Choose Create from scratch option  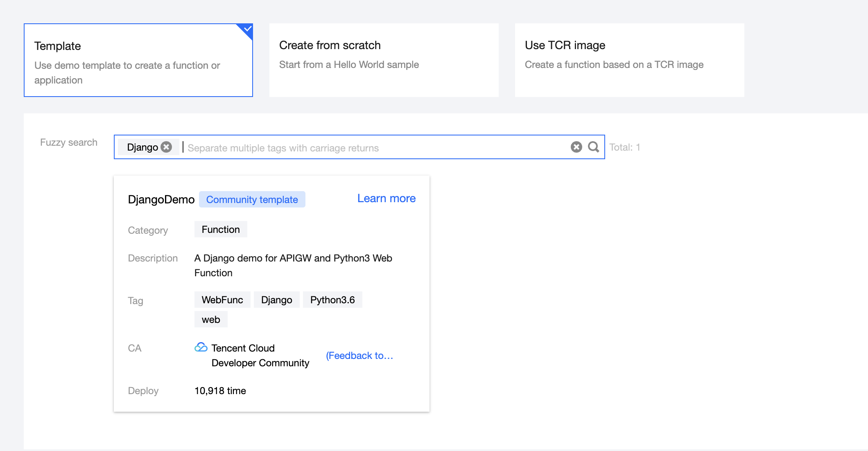point(384,60)
